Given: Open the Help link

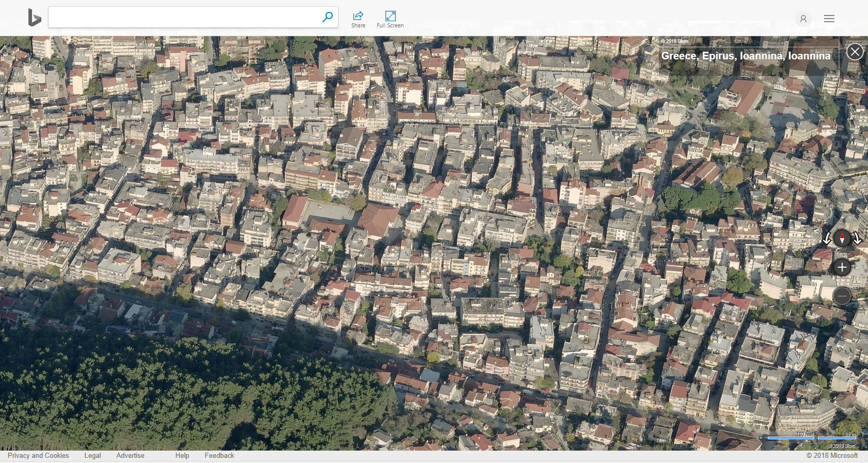Looking at the screenshot, I should (182, 455).
